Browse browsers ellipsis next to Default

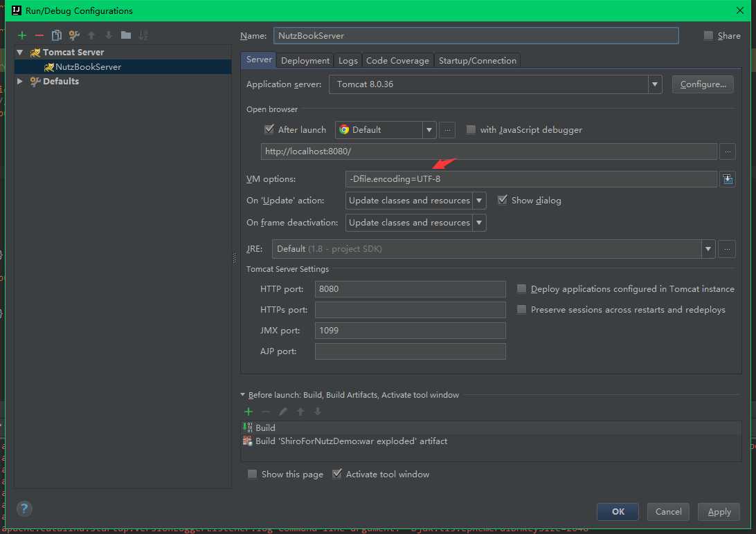click(x=447, y=130)
